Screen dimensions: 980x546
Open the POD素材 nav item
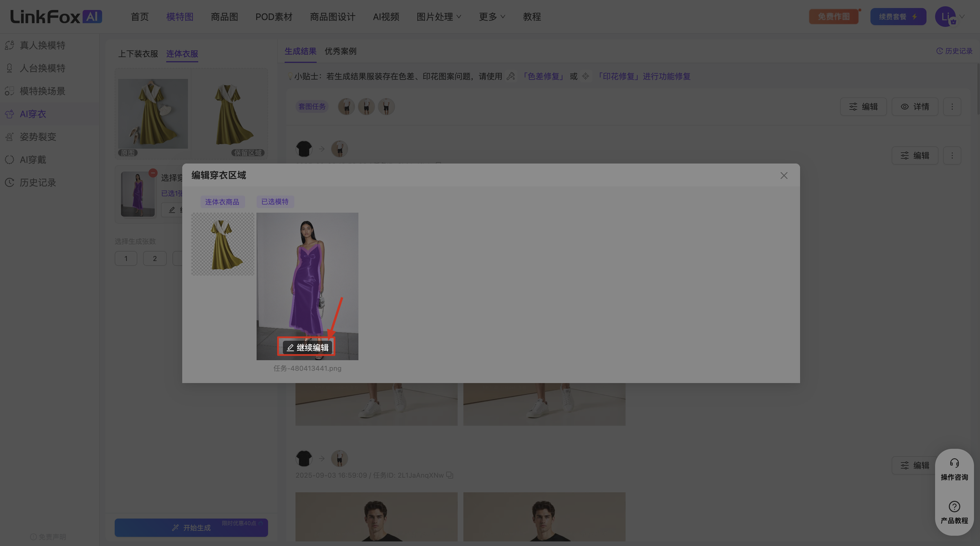274,17
